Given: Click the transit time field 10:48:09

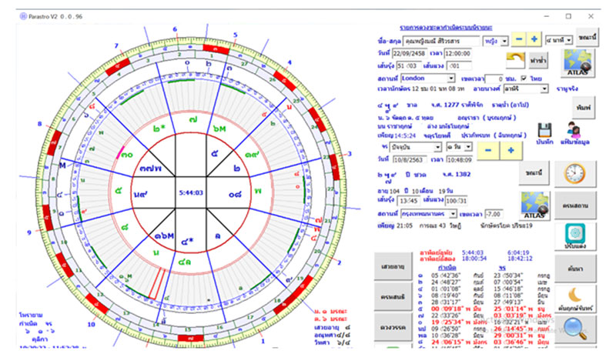Looking at the screenshot, I should pyautogui.click(x=459, y=160).
